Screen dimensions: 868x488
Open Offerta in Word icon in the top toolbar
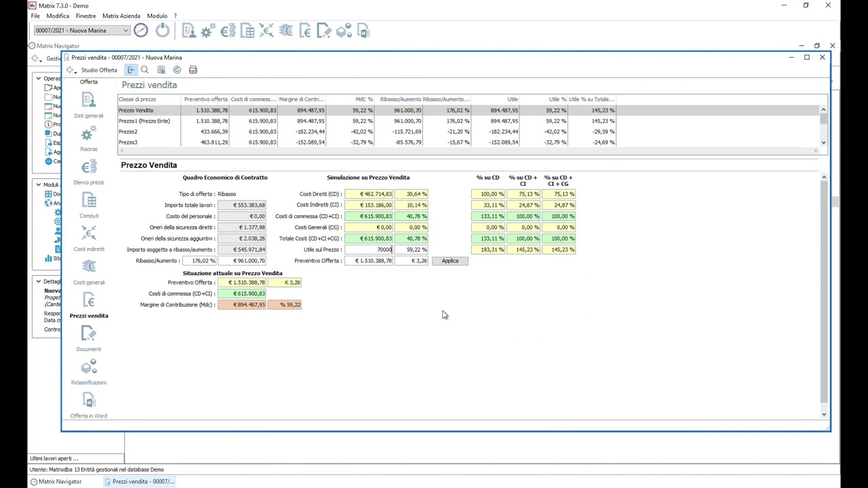[363, 30]
